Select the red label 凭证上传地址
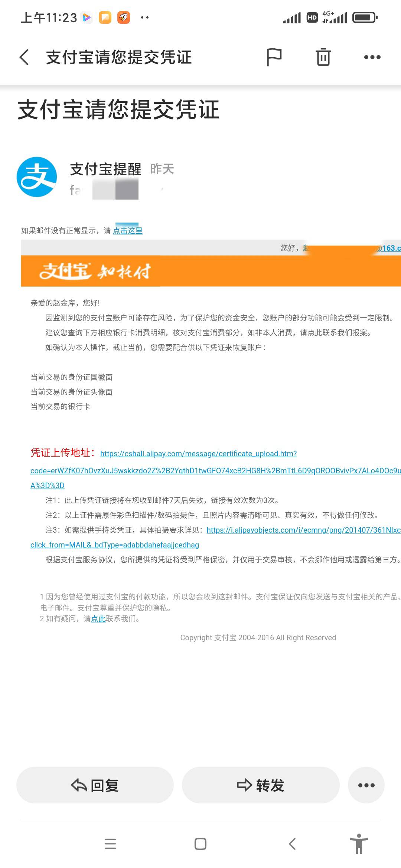 [x=63, y=453]
